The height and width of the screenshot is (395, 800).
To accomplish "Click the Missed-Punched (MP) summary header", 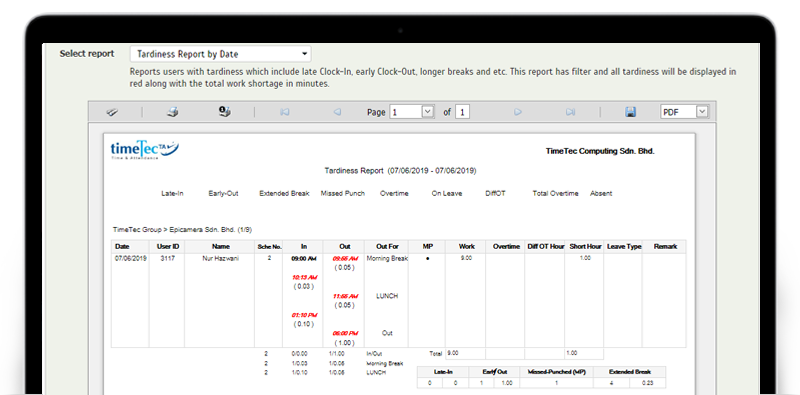I will click(556, 372).
